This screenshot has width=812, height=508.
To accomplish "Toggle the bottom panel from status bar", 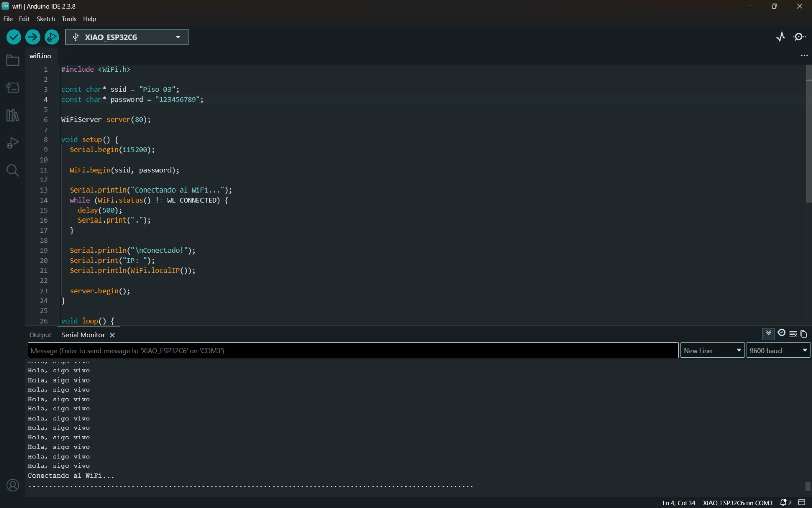I will tap(802, 503).
